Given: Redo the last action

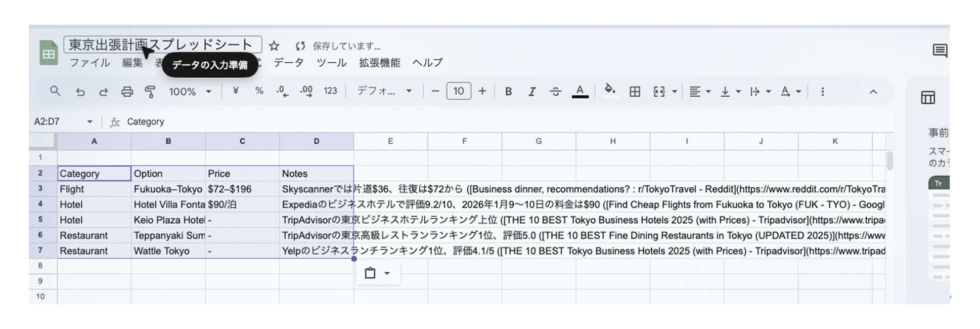Looking at the screenshot, I should point(103,92).
